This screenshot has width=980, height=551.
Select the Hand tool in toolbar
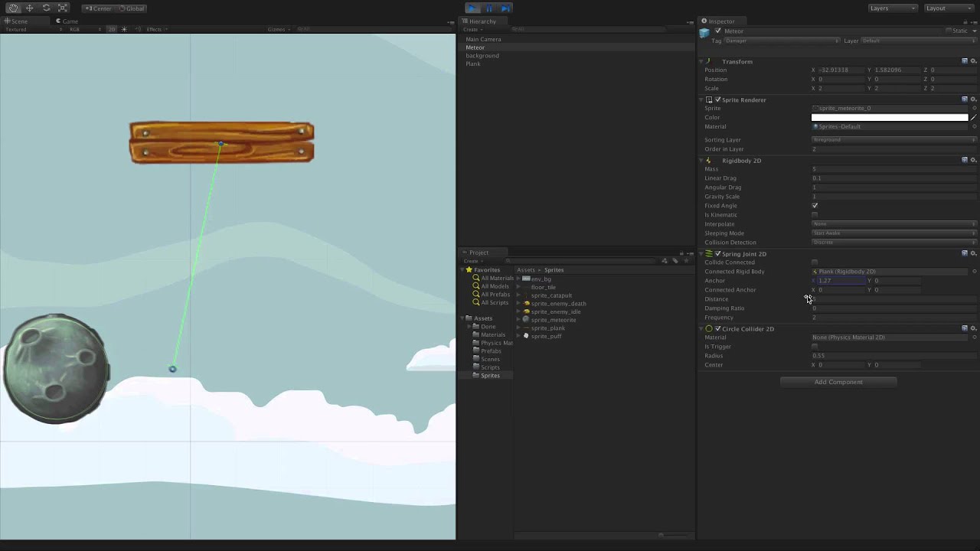point(13,8)
